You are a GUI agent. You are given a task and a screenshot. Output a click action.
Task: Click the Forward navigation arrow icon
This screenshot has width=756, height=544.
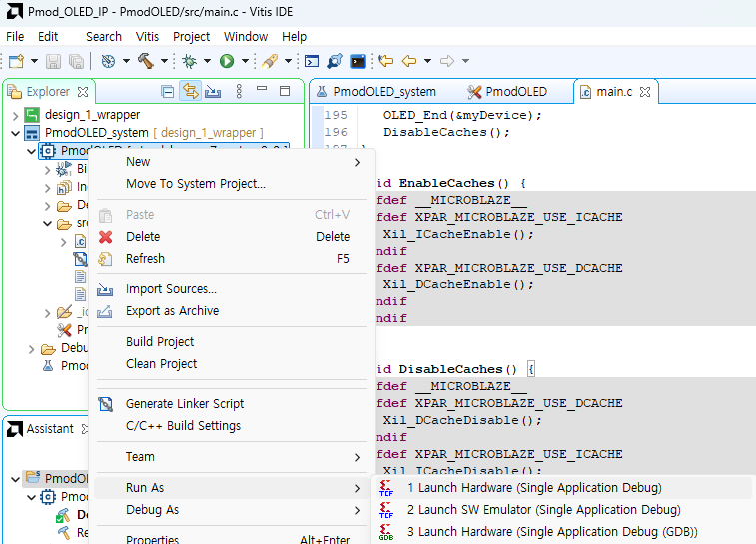pyautogui.click(x=447, y=61)
